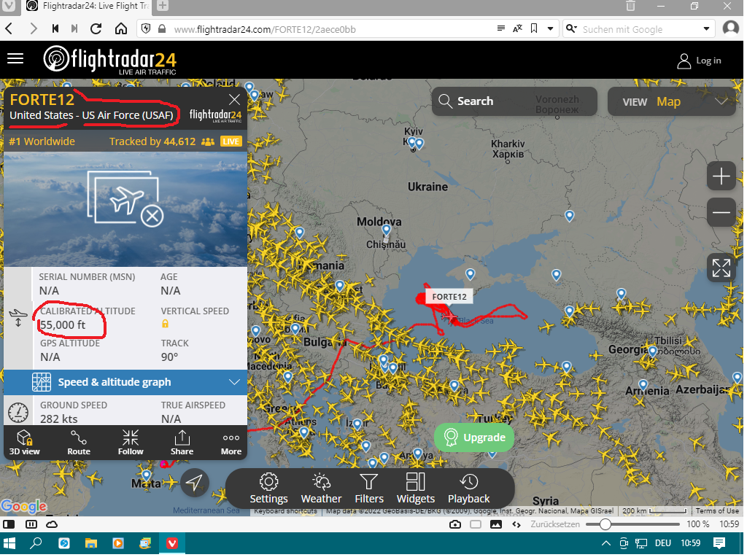The height and width of the screenshot is (560, 747).
Task: Open the Weather layer options
Action: 321,489
